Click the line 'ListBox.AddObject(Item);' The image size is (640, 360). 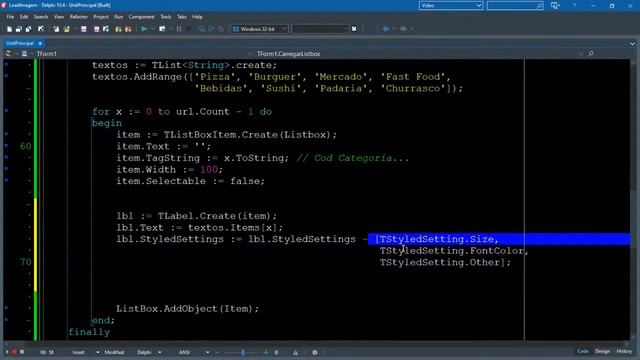(187, 309)
